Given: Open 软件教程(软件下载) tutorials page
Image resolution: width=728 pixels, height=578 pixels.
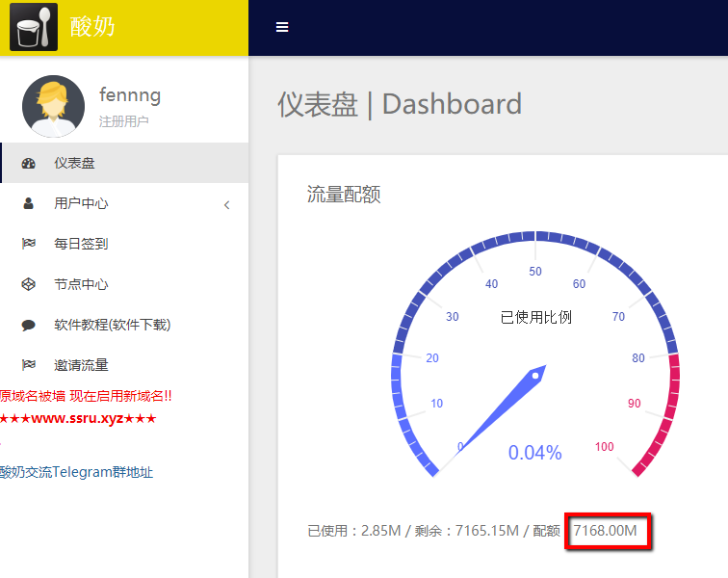Looking at the screenshot, I should [112, 326].
